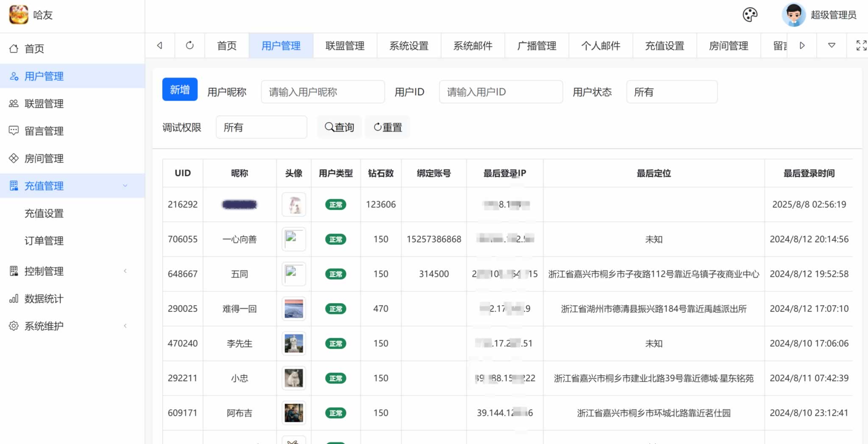This screenshot has height=444, width=868.
Task: Open the theme palette icon
Action: tap(750, 15)
